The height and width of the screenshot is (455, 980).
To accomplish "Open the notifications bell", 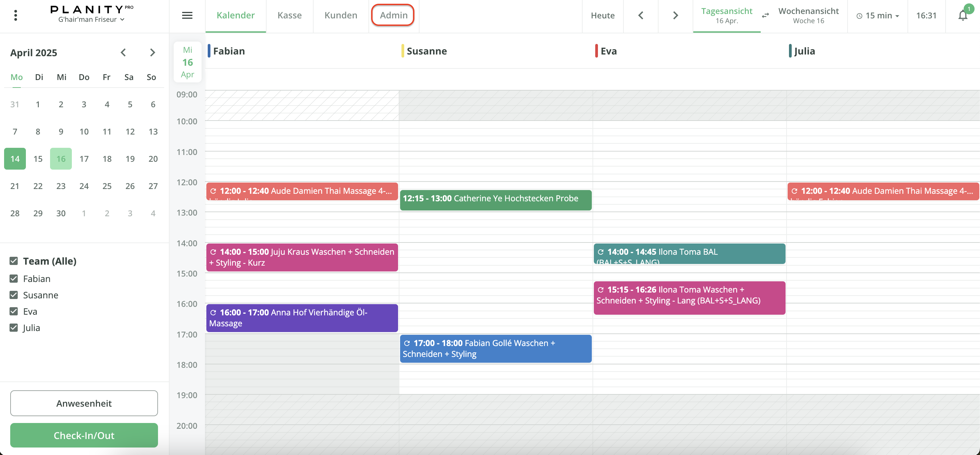I will pyautogui.click(x=963, y=16).
